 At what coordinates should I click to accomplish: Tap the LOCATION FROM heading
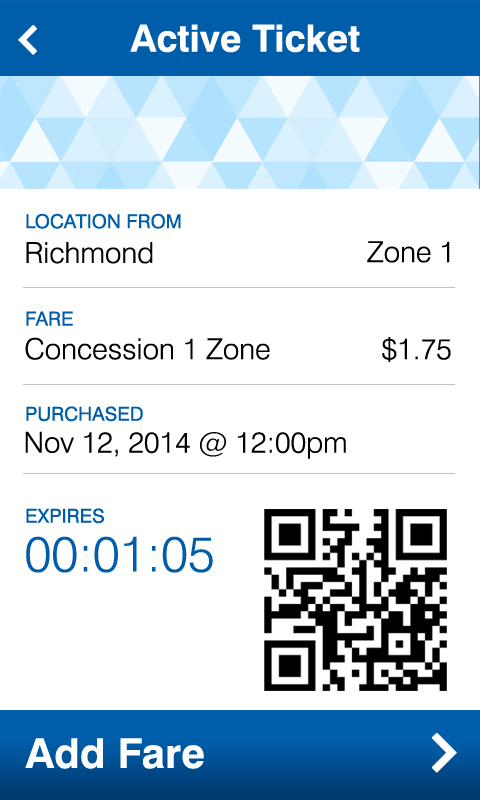pyautogui.click(x=104, y=221)
